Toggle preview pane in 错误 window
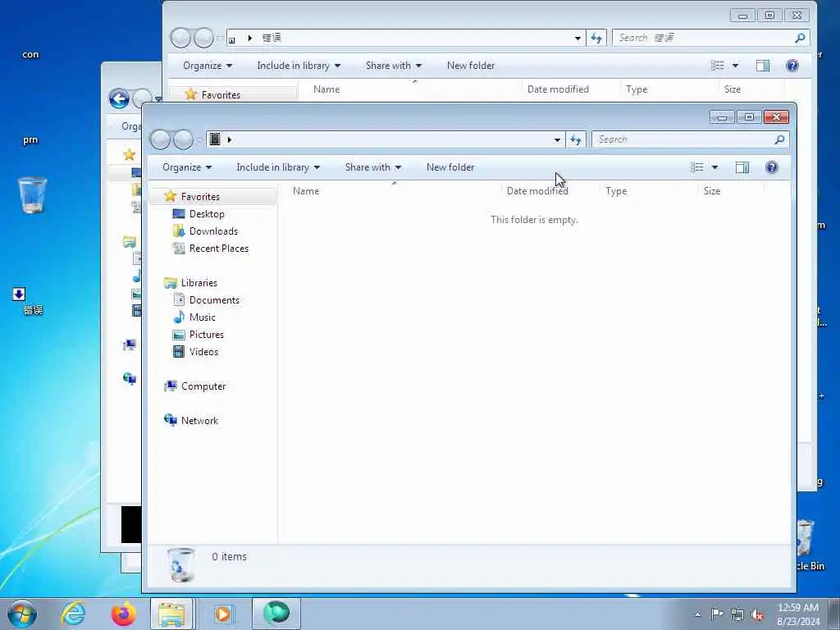This screenshot has height=630, width=840. tap(762, 66)
